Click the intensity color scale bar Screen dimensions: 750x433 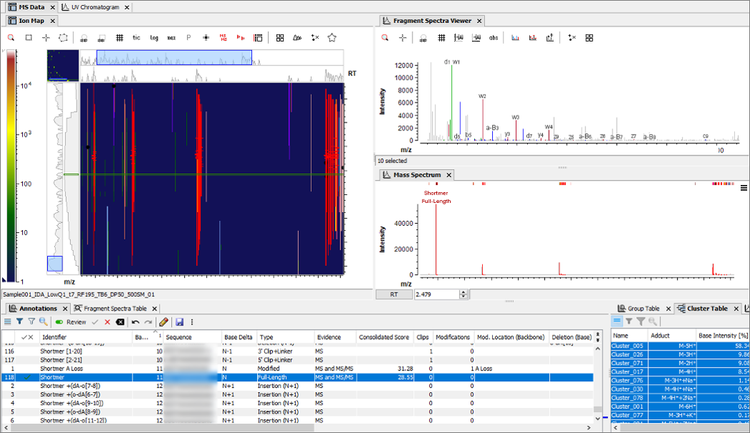[11, 166]
